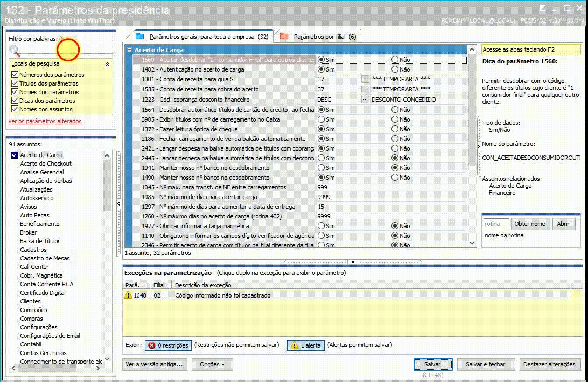Open lookup button for parameter 1223
Screen dimensions: 588x382
[x=365, y=100]
